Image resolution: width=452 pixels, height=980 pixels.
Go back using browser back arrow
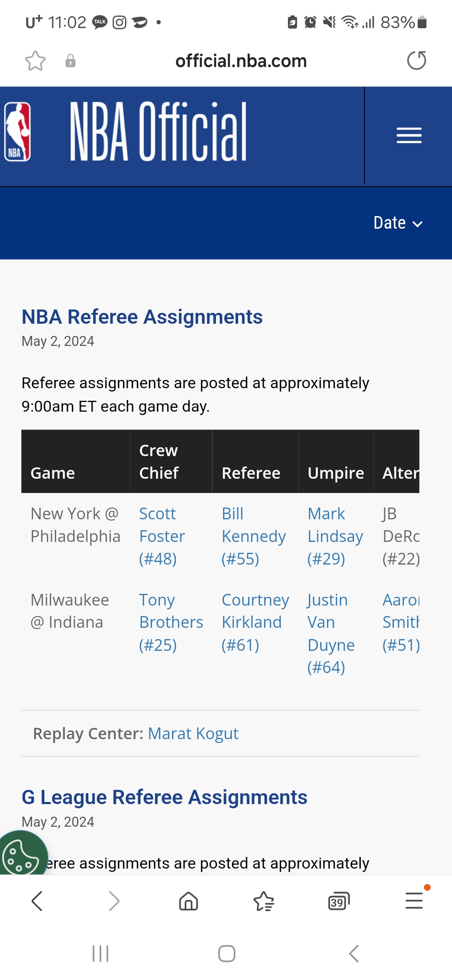[x=37, y=901]
